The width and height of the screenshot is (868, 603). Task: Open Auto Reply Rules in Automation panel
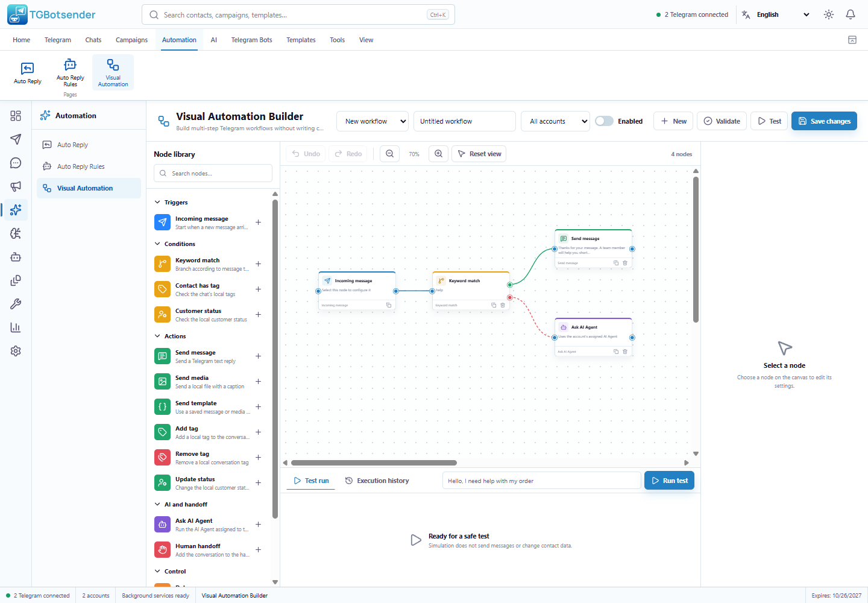(x=89, y=166)
